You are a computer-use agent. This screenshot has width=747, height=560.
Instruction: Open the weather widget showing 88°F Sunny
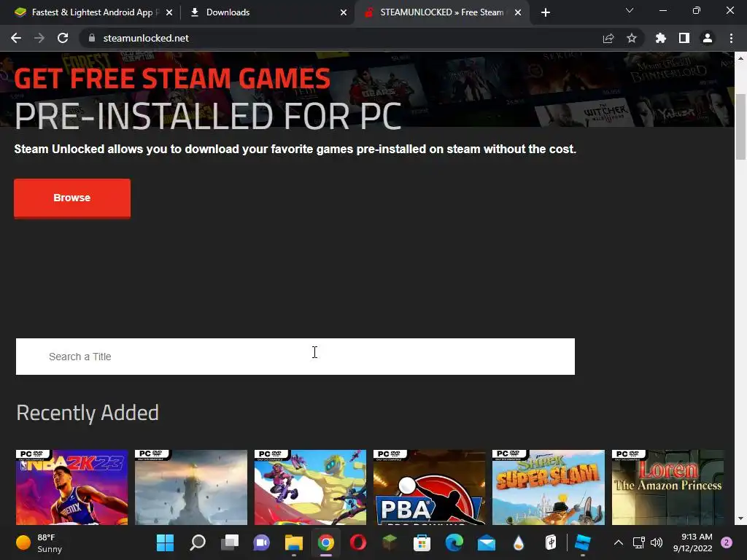(39, 542)
